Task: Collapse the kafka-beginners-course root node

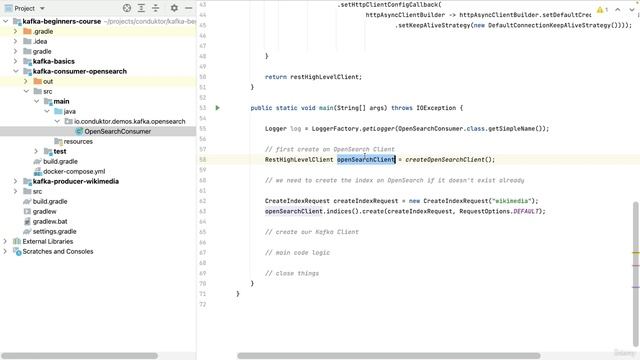Action: pos(6,21)
